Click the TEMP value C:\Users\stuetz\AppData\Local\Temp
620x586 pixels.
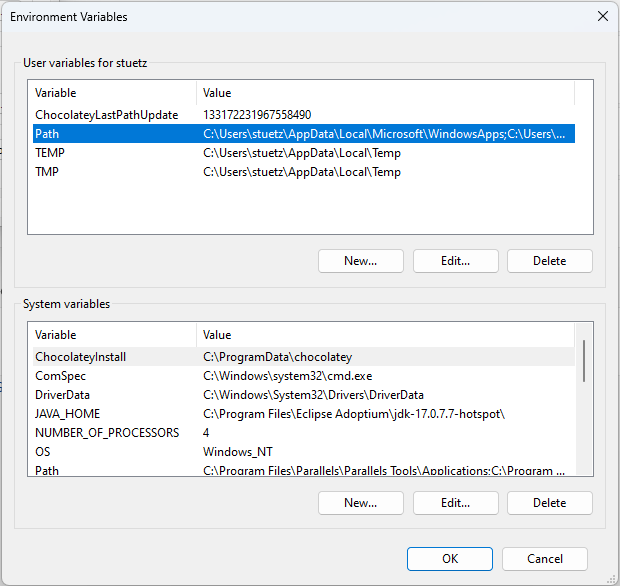302,153
